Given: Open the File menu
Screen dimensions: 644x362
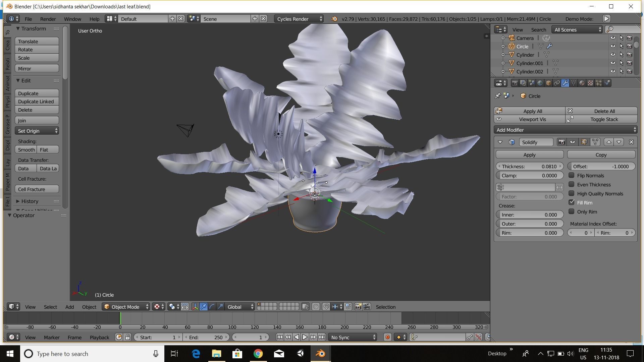Looking at the screenshot, I should pyautogui.click(x=28, y=19).
